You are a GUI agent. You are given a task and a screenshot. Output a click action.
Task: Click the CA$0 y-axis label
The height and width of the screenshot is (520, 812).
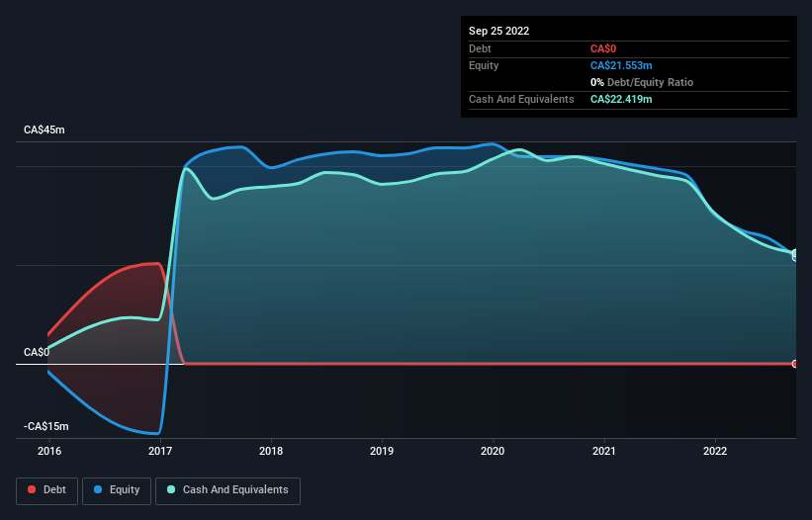[37, 352]
